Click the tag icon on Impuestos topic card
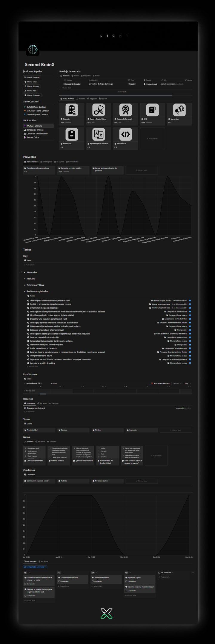 pyautogui.click(x=128, y=430)
